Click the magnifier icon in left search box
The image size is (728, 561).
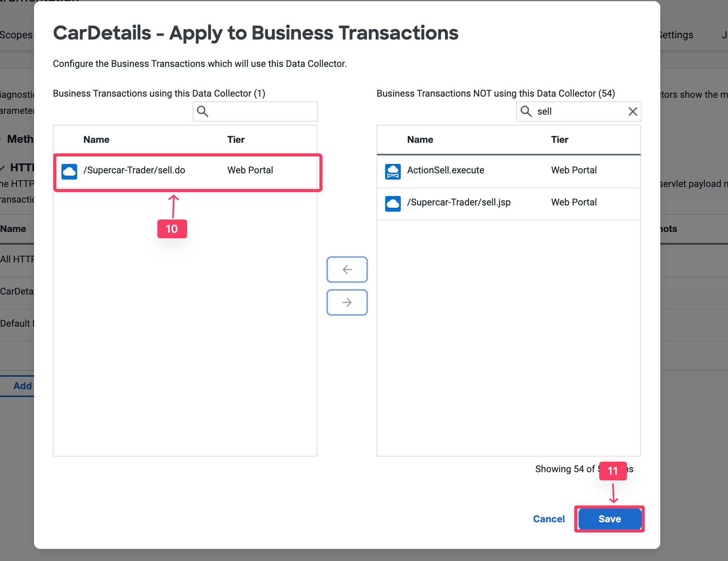(202, 111)
